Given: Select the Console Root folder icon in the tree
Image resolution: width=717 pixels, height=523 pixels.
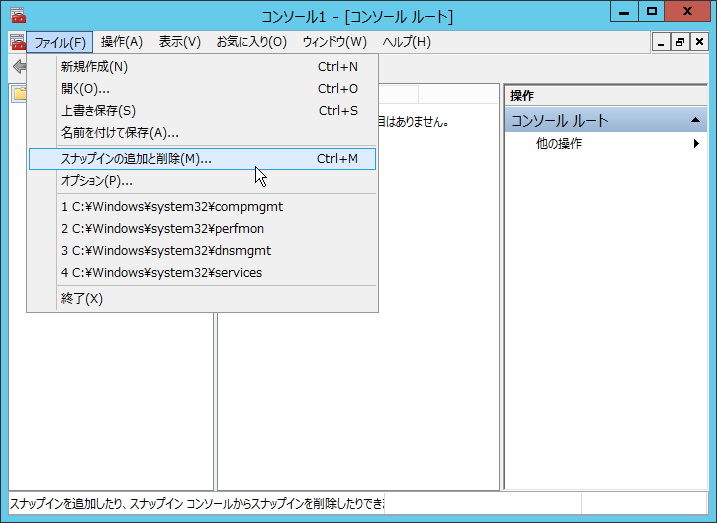Looking at the screenshot, I should click(20, 94).
